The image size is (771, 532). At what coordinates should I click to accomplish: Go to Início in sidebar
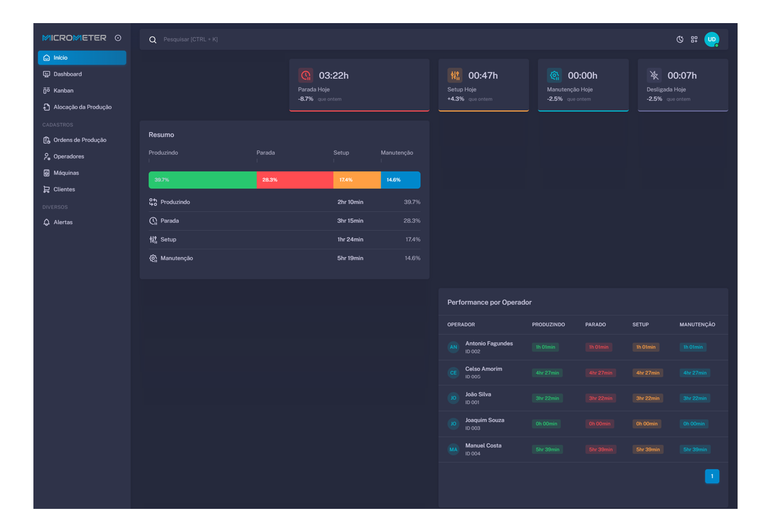82,58
